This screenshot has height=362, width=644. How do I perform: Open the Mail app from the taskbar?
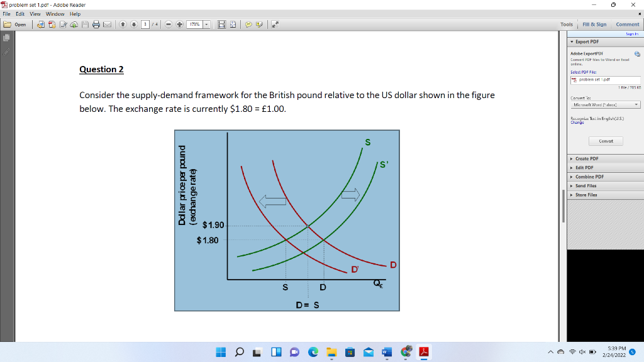tap(369, 352)
